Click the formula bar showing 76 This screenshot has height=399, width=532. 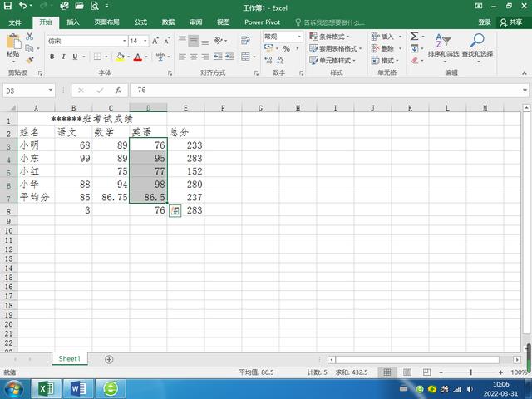[326, 91]
